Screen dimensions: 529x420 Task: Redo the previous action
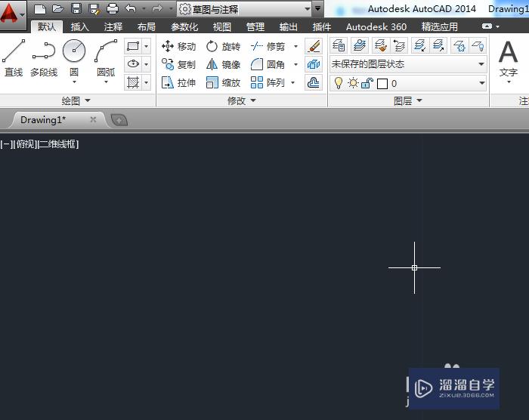click(x=157, y=8)
